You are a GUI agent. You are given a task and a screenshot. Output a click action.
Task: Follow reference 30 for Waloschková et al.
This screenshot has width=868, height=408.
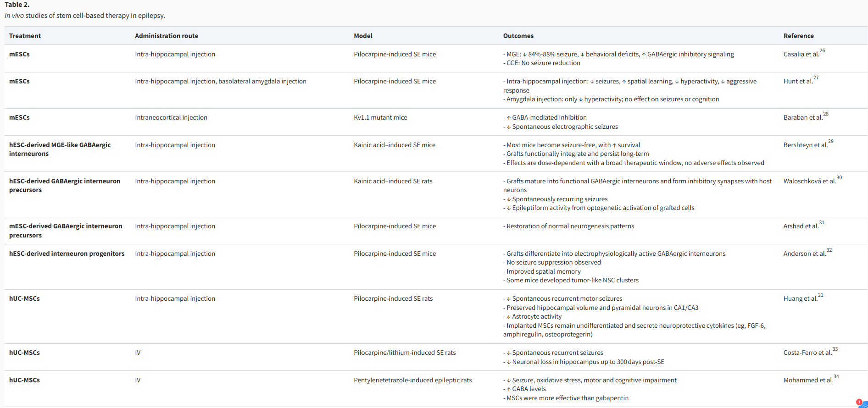(x=839, y=178)
